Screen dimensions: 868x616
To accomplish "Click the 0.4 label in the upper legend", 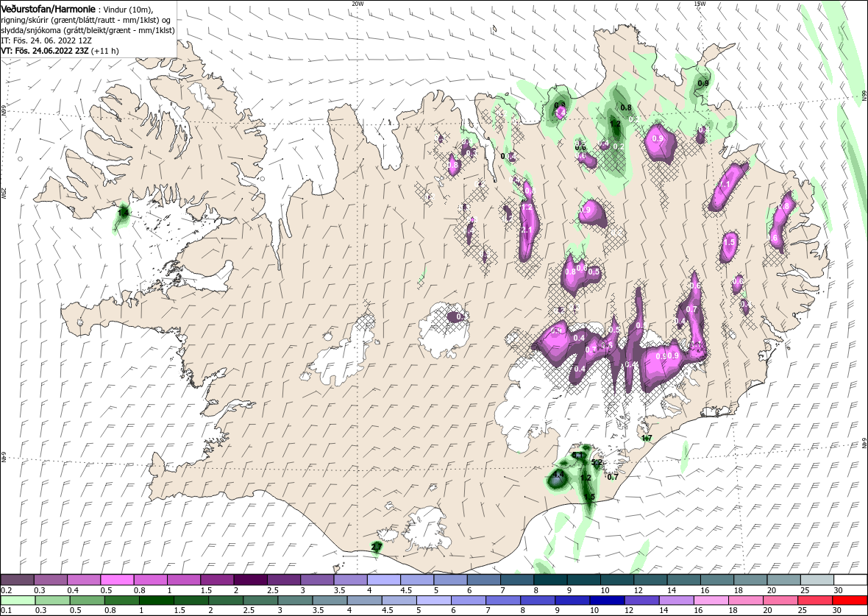I will [x=73, y=590].
